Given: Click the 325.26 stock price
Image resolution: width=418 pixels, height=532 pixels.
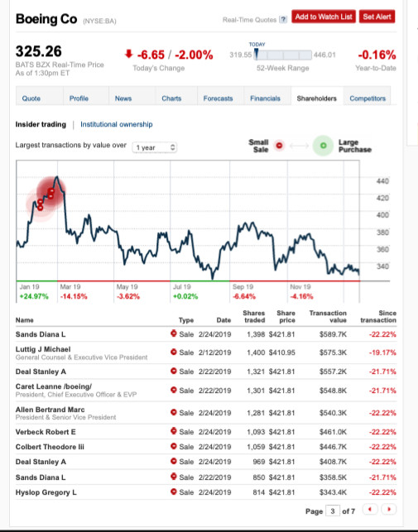Looking at the screenshot, I should coord(39,51).
